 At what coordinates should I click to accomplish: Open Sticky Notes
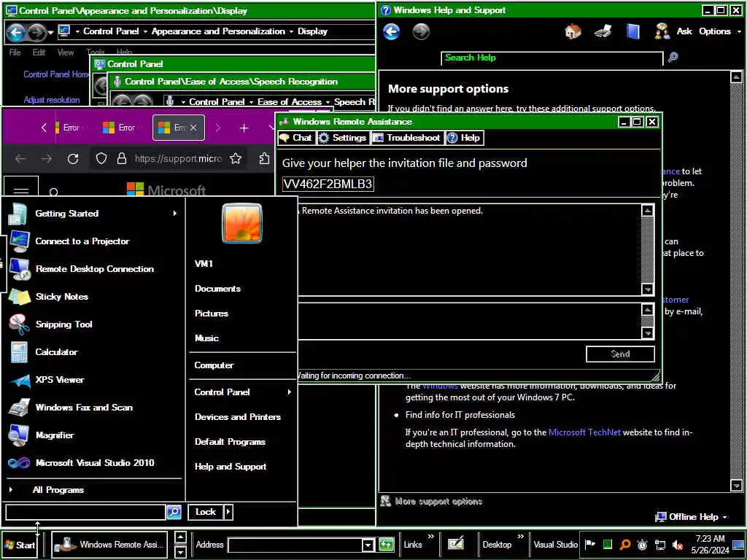(x=93, y=297)
